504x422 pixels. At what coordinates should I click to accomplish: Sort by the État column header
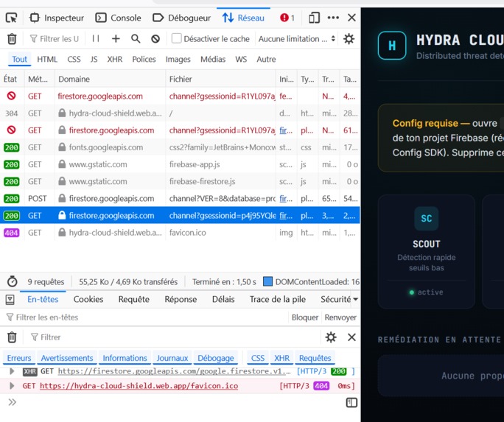[13, 79]
